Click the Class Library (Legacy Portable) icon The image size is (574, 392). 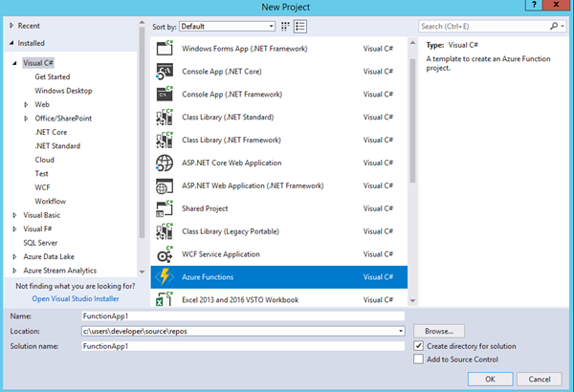point(165,231)
